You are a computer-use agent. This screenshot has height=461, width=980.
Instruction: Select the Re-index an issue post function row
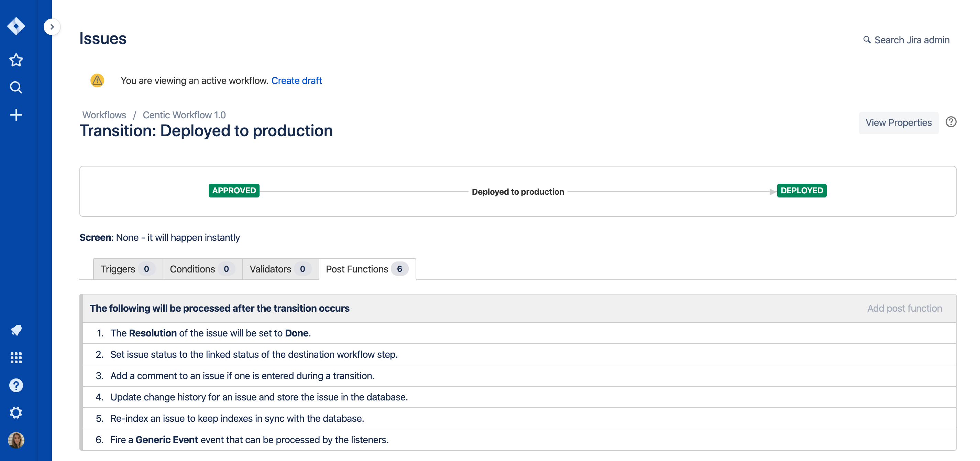pyautogui.click(x=519, y=418)
